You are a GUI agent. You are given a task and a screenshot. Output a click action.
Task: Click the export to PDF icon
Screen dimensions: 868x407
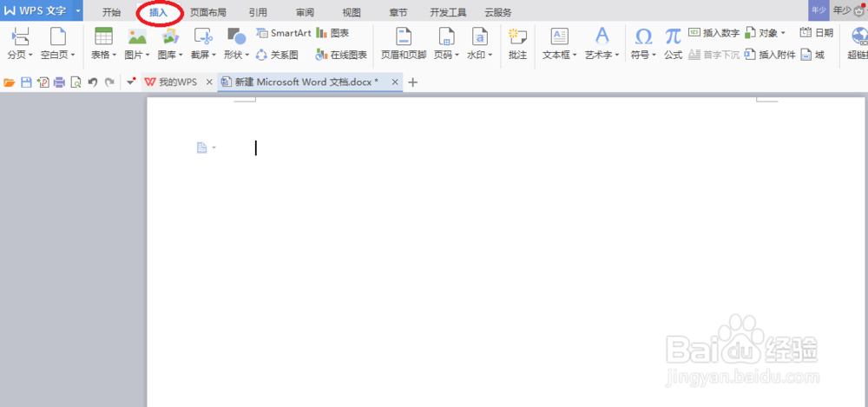43,82
